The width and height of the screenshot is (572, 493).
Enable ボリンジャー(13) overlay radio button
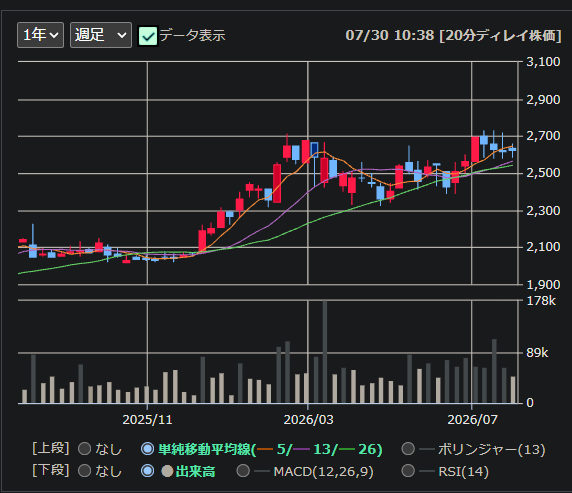click(x=408, y=449)
